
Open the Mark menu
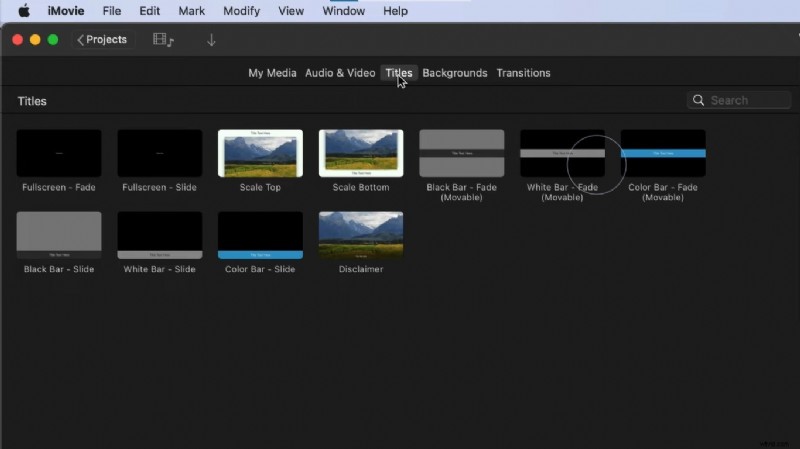191,11
